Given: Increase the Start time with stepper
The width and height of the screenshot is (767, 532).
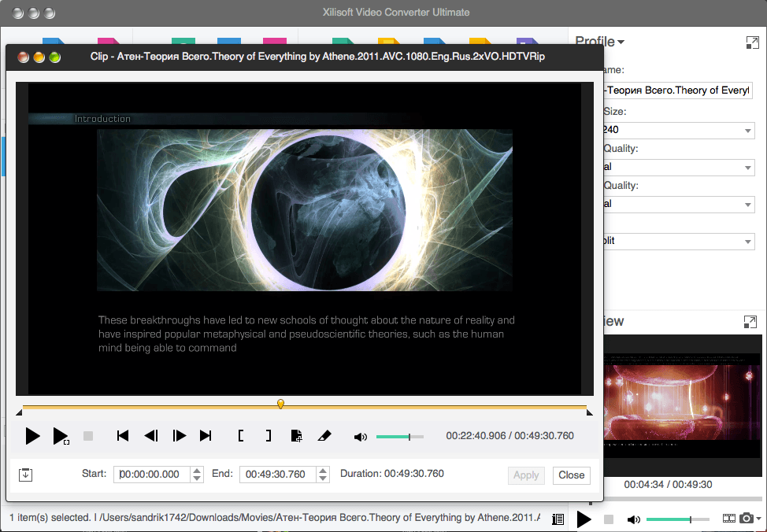Looking at the screenshot, I should (x=197, y=471).
